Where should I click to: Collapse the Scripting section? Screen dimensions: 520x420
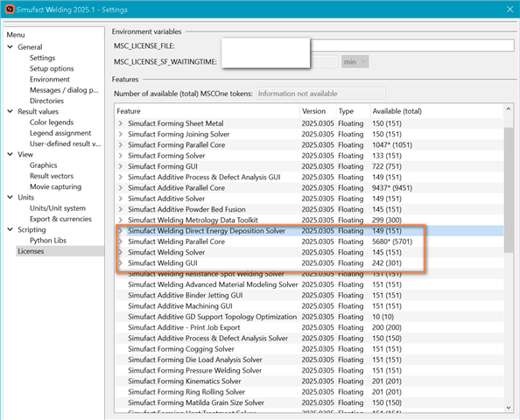pos(11,229)
